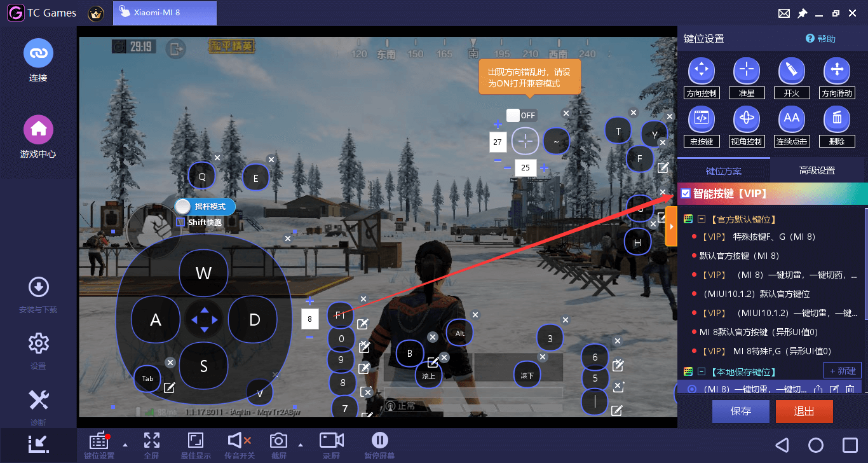The height and width of the screenshot is (463, 868).
Task: Click 暂停屏幕 pause screen
Action: coord(379,446)
